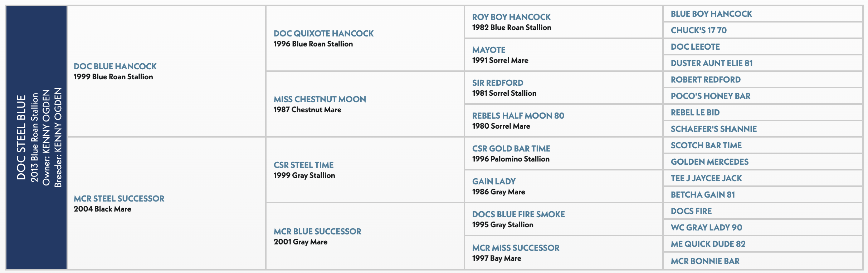Click the CSR STEEL TIME link
Image resolution: width=868 pixels, height=273 pixels.
click(303, 165)
